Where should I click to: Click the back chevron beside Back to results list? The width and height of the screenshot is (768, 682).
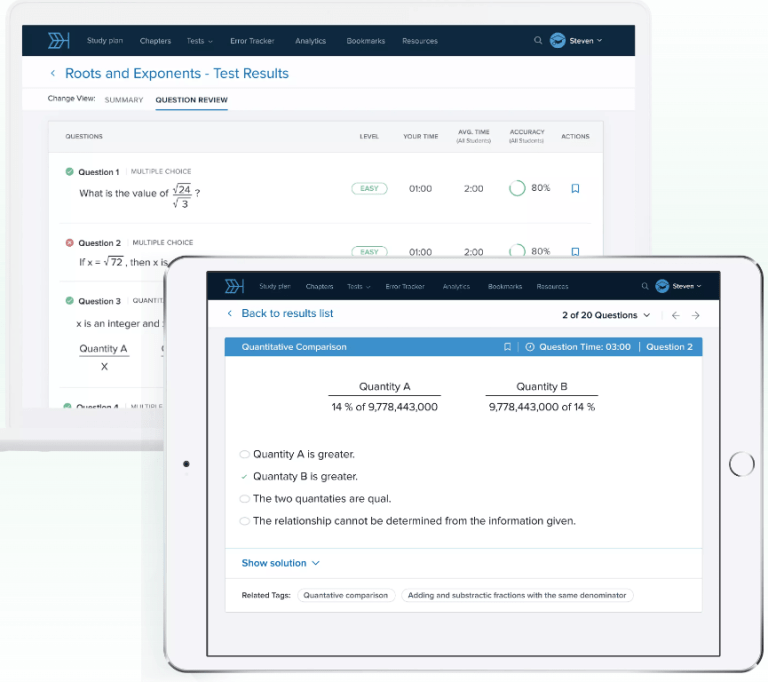click(x=229, y=313)
